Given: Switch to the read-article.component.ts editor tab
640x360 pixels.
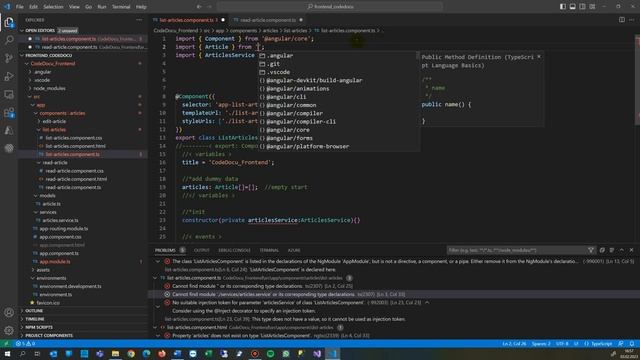Looking at the screenshot, I should coord(268,20).
